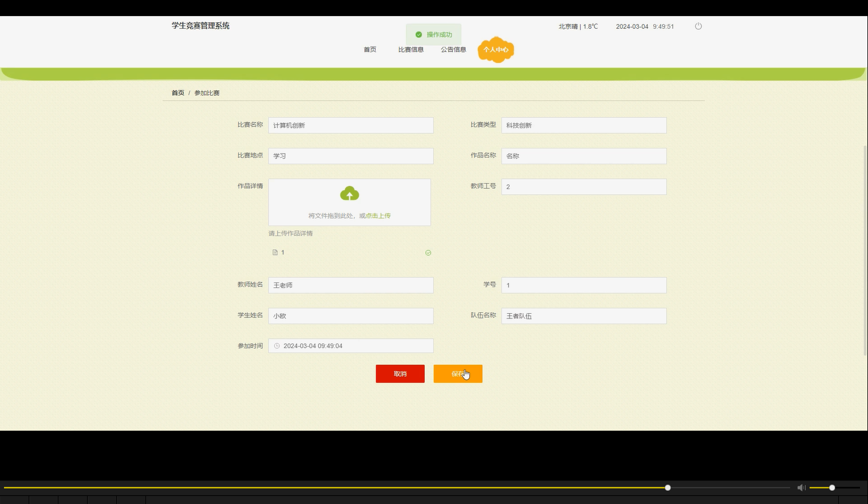
Task: Click the success check icon in 操作成功 toast
Action: [x=419, y=34]
